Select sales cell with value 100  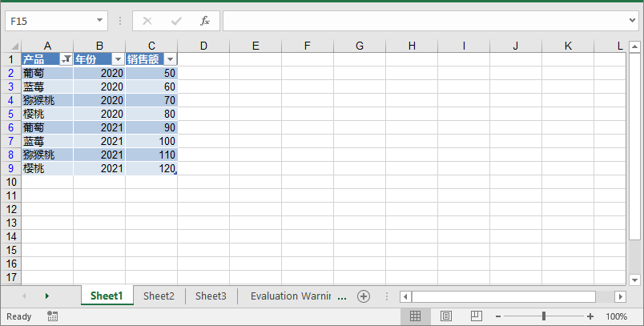pos(151,141)
